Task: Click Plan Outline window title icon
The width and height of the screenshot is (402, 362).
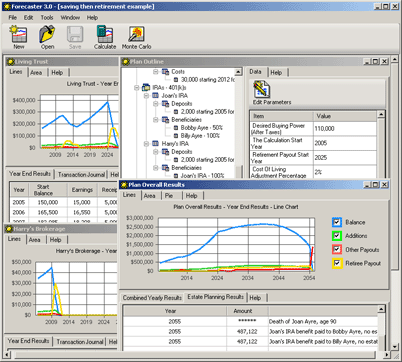Action: pyautogui.click(x=125, y=62)
